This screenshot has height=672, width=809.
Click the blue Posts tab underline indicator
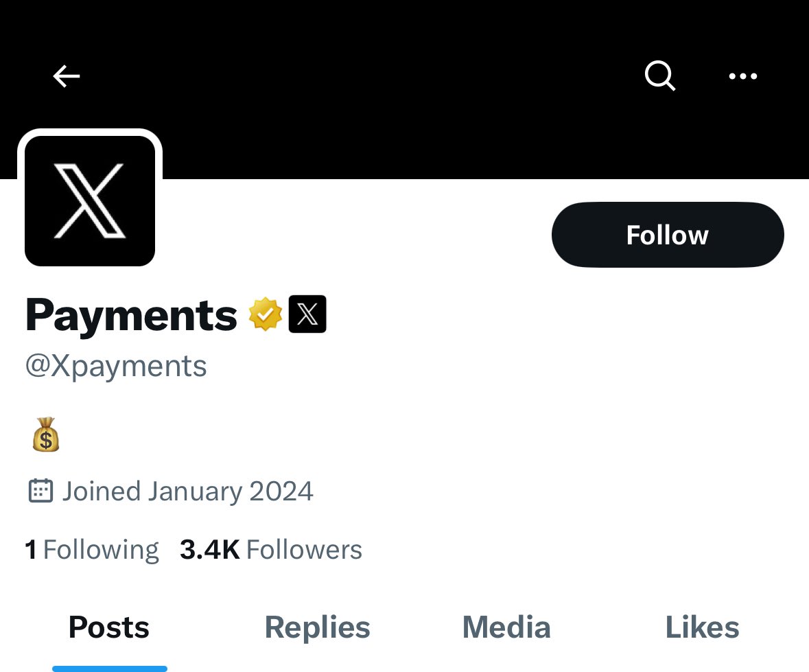pyautogui.click(x=110, y=668)
